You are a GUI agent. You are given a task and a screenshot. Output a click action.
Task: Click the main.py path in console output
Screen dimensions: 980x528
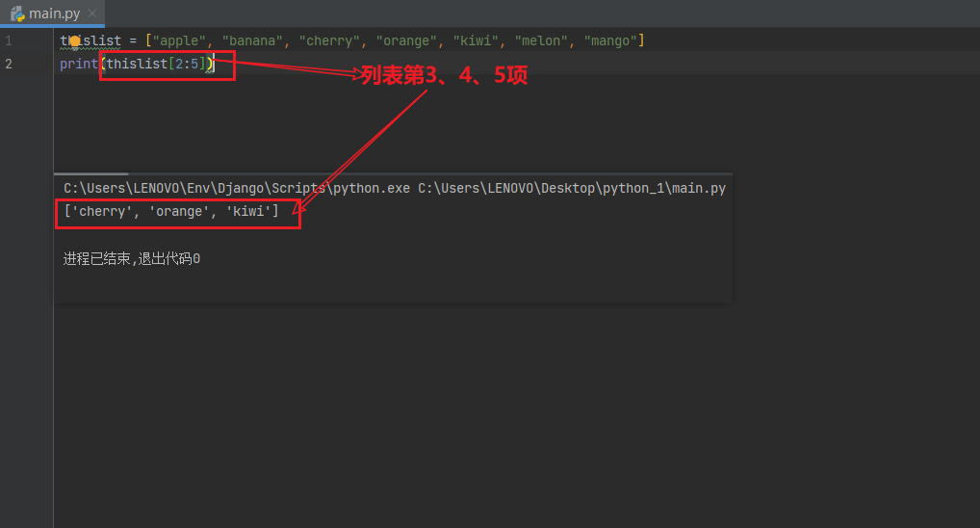pos(572,188)
